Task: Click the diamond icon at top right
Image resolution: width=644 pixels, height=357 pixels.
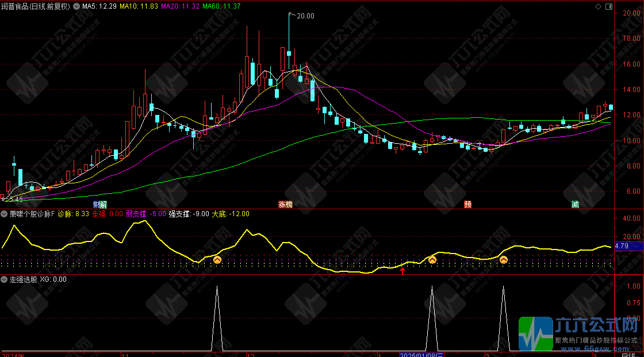Action: [x=599, y=6]
